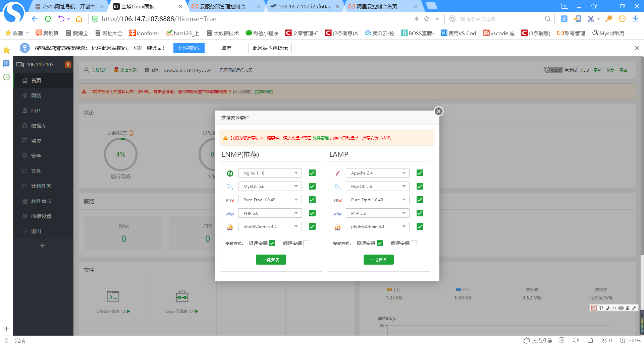Click the browser back arrow
This screenshot has width=644, height=345.
pyautogui.click(x=35, y=19)
